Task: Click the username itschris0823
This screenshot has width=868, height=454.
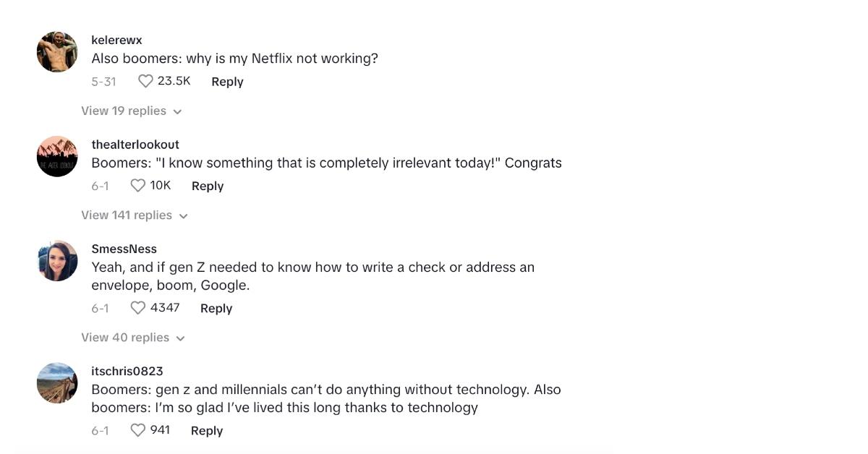Action: [x=128, y=371]
